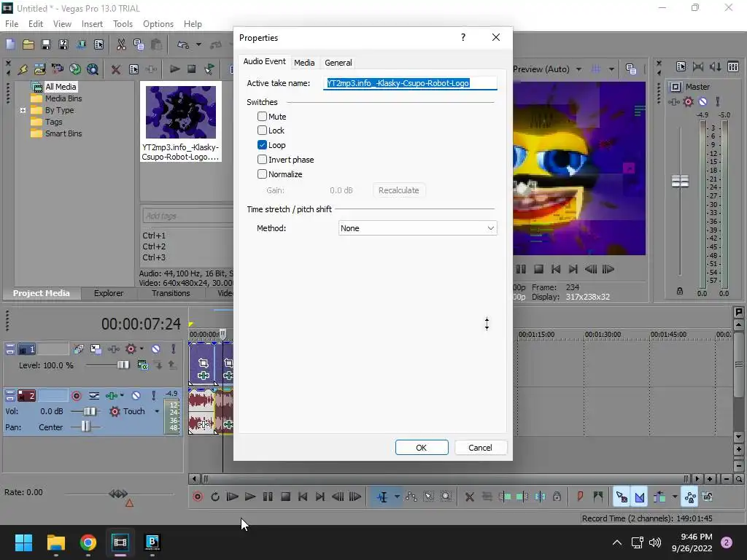
Task: Click the Insert Region icon
Action: pos(598,497)
